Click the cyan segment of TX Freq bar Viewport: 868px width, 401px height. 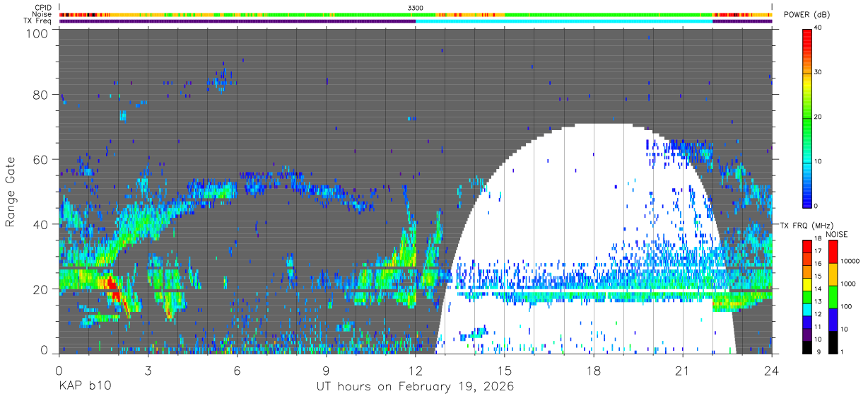click(564, 21)
